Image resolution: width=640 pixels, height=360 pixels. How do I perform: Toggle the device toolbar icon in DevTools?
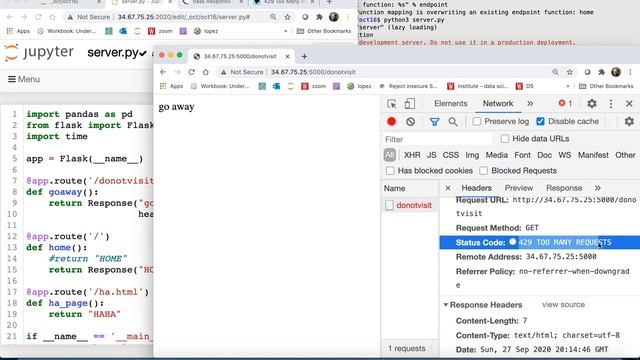pos(409,104)
